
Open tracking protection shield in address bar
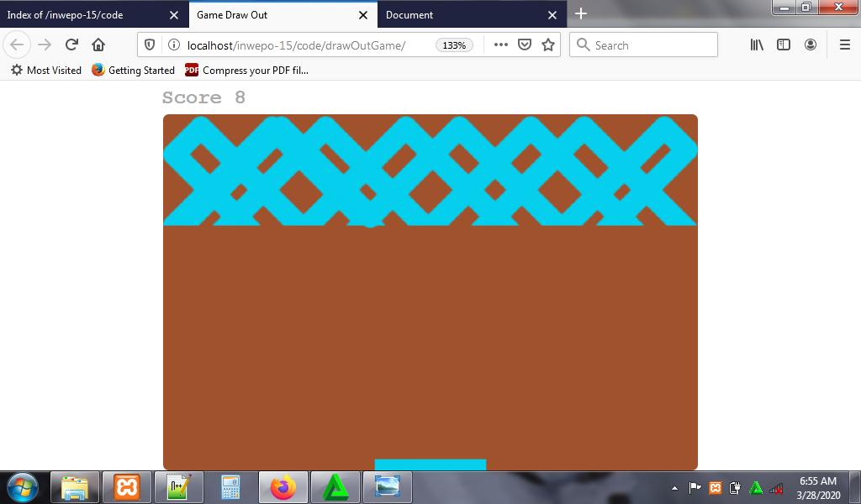(150, 45)
